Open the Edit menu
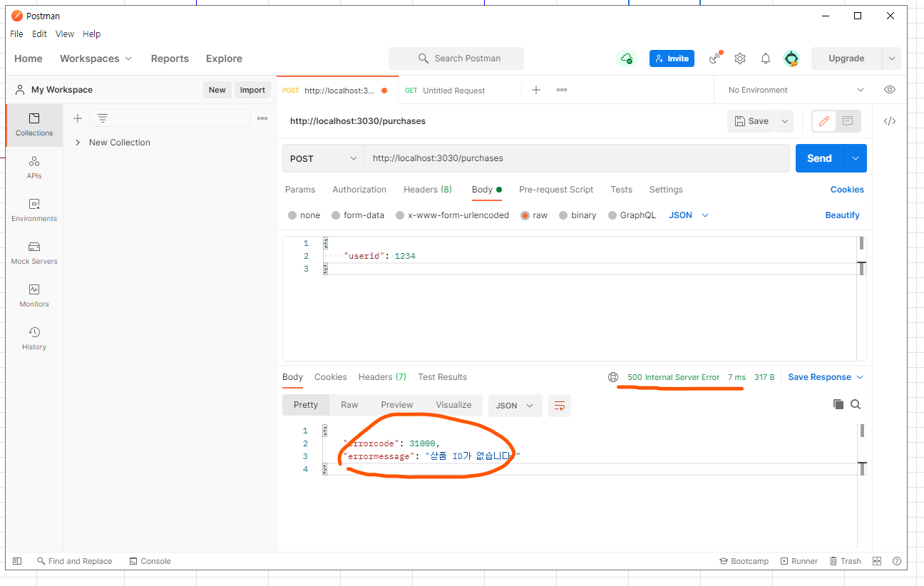Image resolution: width=924 pixels, height=586 pixels. (x=39, y=34)
